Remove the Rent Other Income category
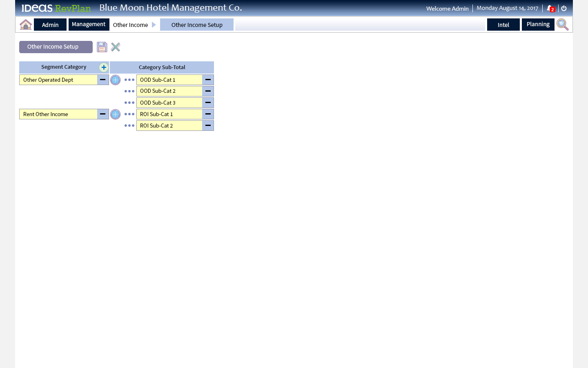The height and width of the screenshot is (368, 588). pos(103,114)
